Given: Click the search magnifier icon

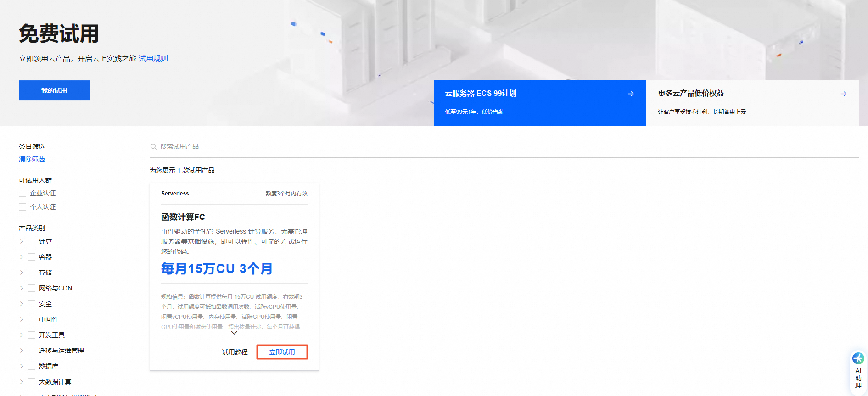Looking at the screenshot, I should click(x=153, y=147).
